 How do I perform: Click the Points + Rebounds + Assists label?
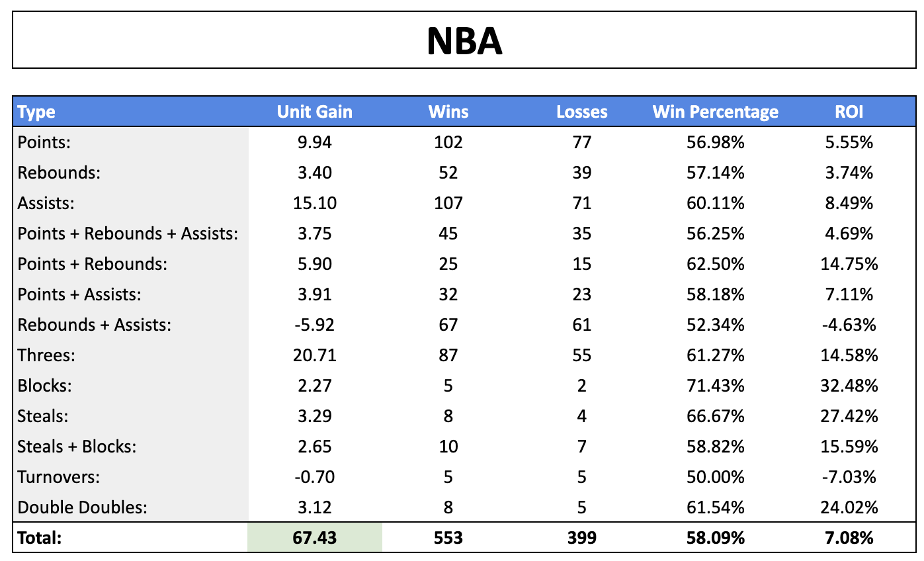(x=128, y=234)
